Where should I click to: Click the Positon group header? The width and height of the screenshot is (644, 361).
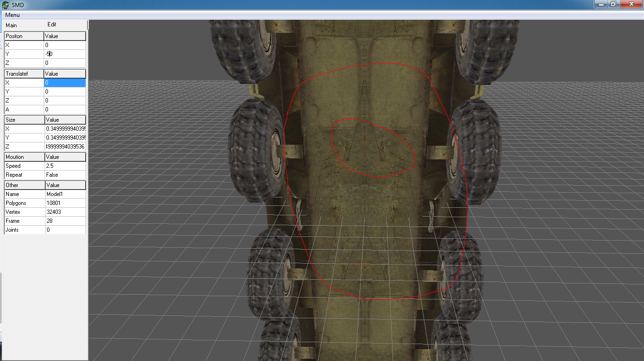24,36
